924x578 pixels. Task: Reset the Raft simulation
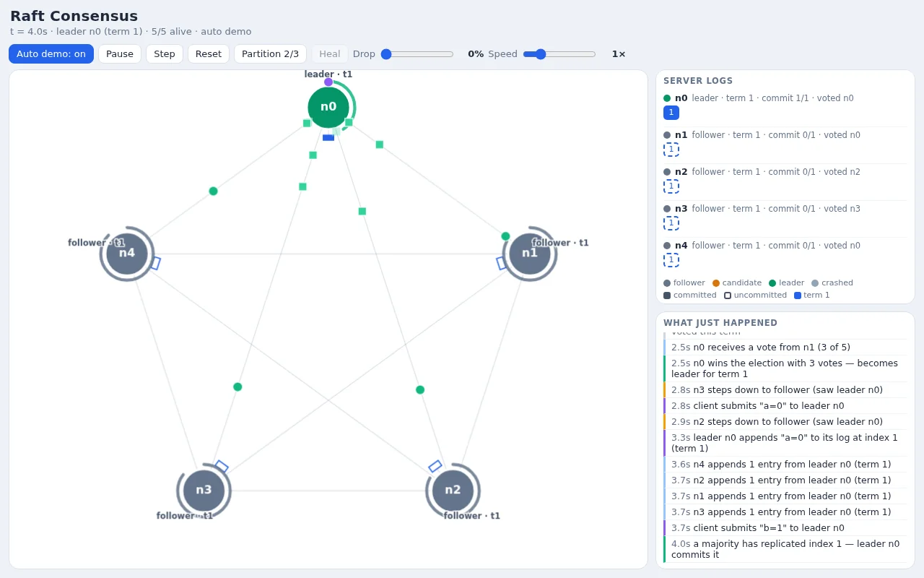(209, 54)
